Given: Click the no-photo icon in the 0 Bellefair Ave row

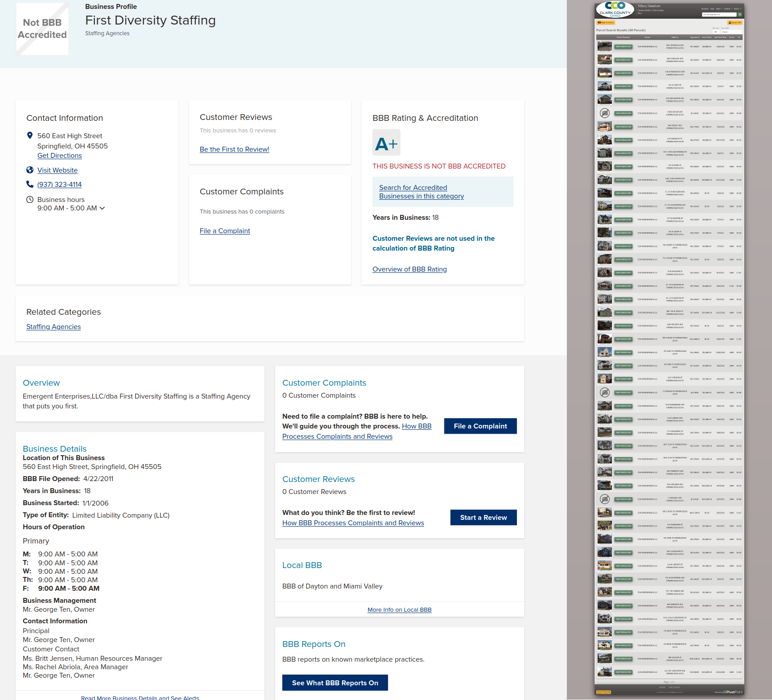Looking at the screenshot, I should click(604, 113).
